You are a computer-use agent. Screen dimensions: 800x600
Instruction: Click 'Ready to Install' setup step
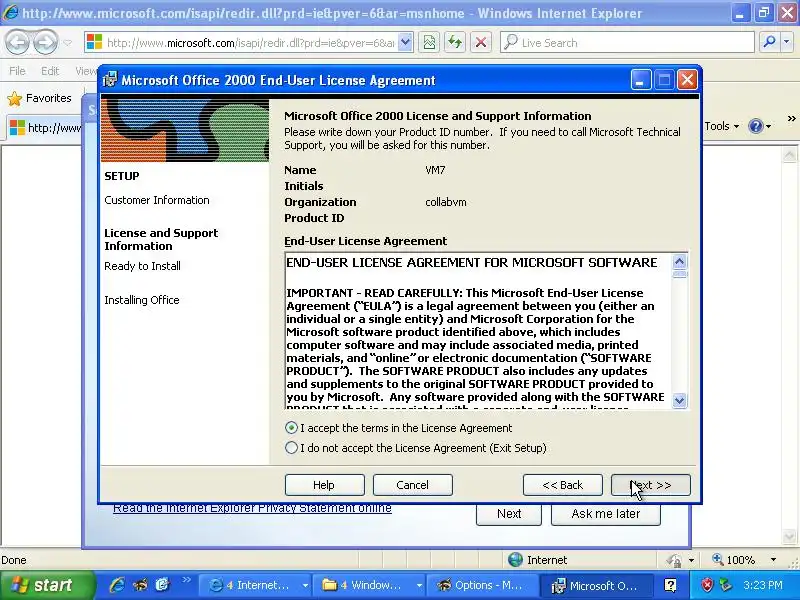(x=142, y=266)
